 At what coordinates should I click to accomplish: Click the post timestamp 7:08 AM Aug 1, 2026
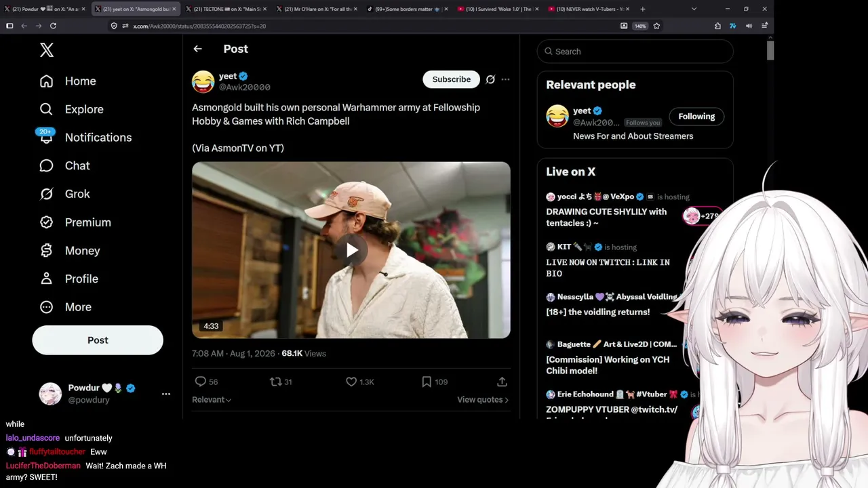(x=234, y=354)
